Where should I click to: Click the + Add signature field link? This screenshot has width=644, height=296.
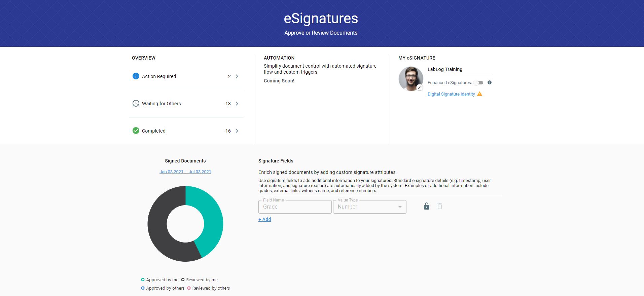click(264, 219)
